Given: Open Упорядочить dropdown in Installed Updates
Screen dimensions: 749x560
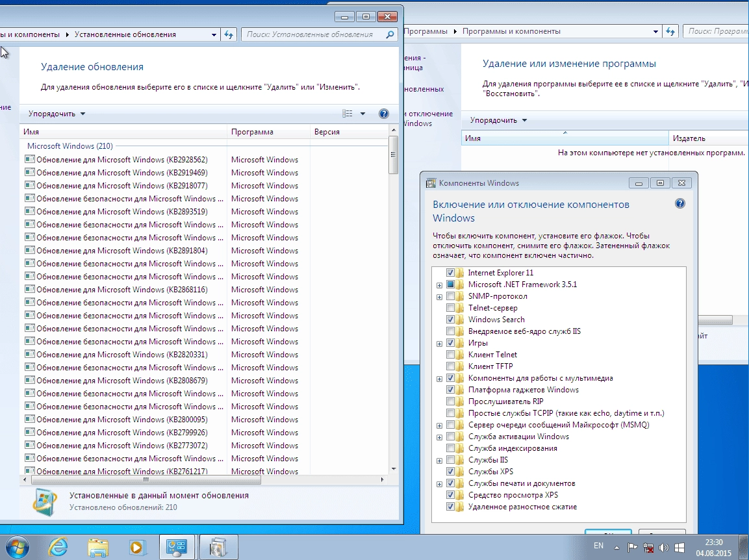Looking at the screenshot, I should (57, 114).
